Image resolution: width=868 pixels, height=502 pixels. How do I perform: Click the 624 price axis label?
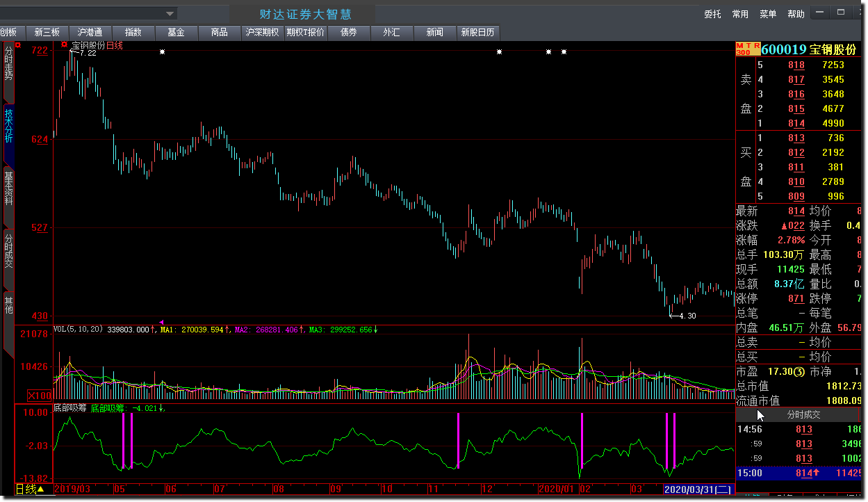40,139
